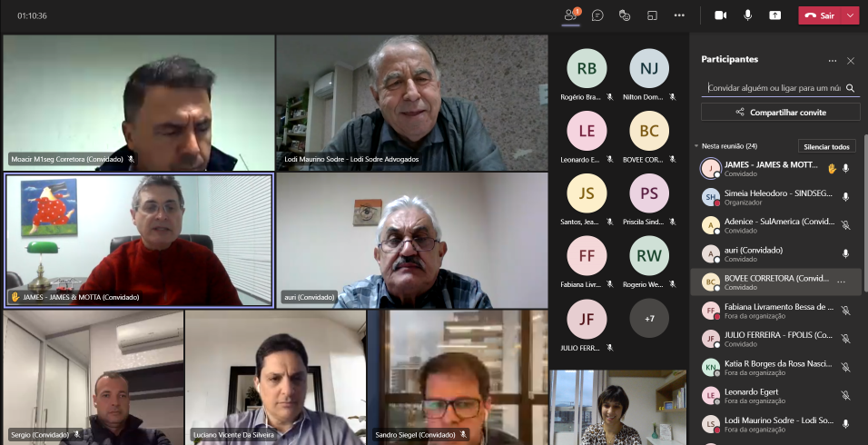Viewport: 868px width, 445px height.
Task: Open the meeting chat icon
Action: (x=597, y=15)
